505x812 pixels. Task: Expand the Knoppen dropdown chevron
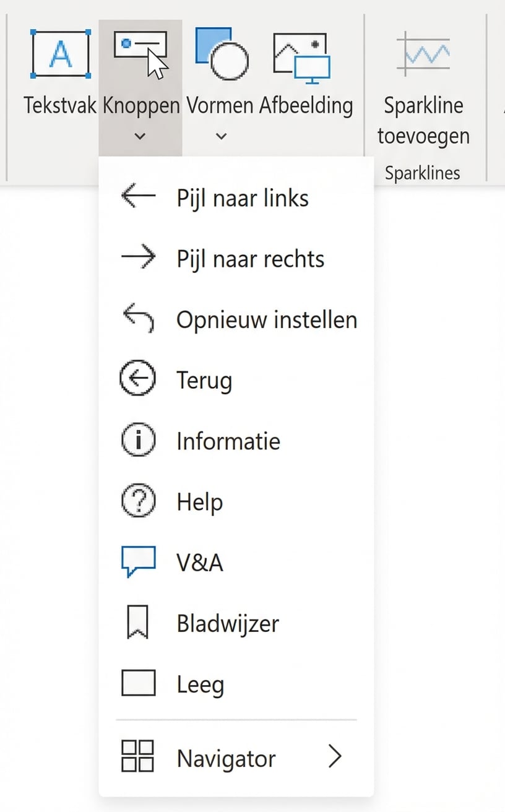[140, 136]
